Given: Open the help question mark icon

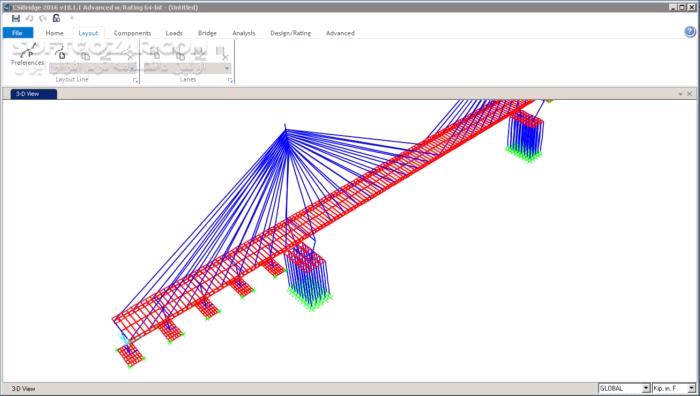Looking at the screenshot, I should (690, 32).
